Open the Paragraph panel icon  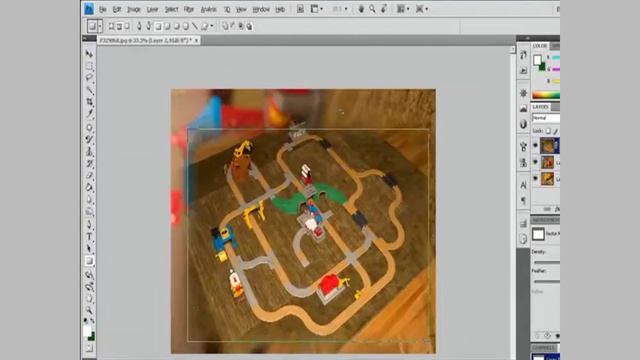tap(523, 200)
